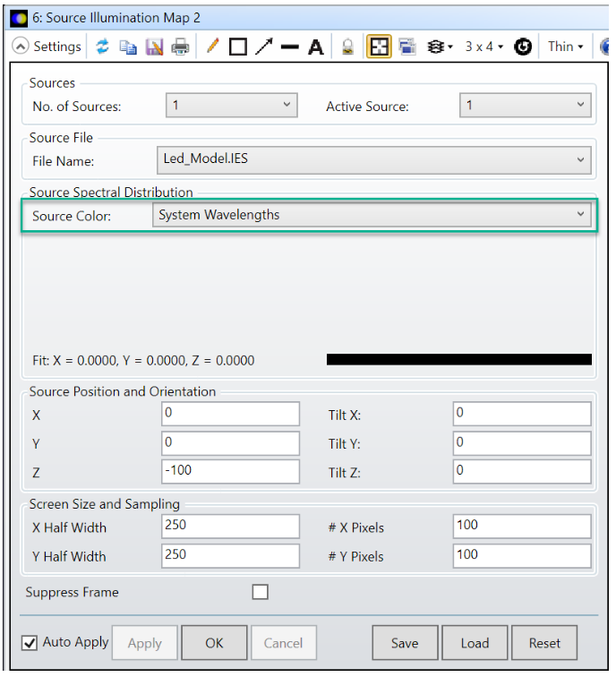Viewport: 616px width, 677px height.
Task: Click the refresh update icon in toolbar
Action: 103,47
